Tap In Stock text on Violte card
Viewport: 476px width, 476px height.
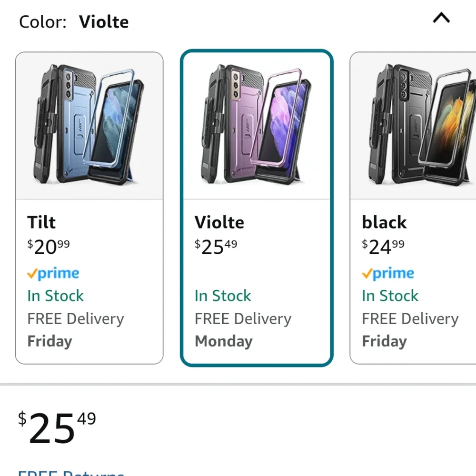pos(223,296)
